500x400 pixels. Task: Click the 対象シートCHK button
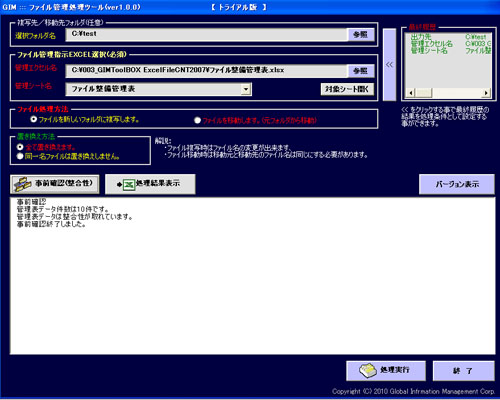(347, 89)
